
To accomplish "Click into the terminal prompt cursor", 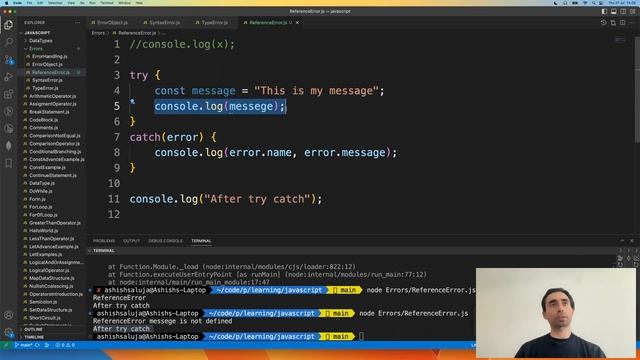I will coord(362,337).
